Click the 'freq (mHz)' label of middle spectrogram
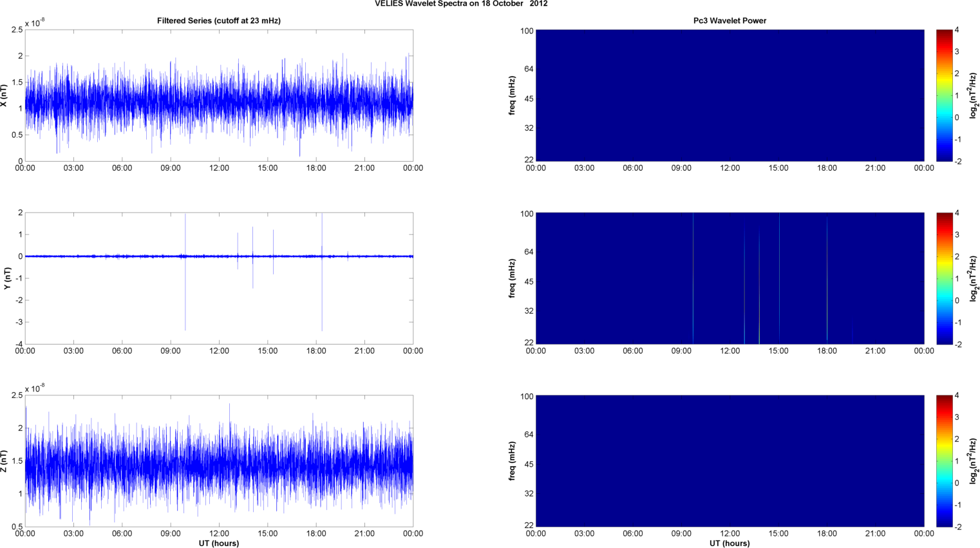The image size is (980, 548). click(513, 278)
